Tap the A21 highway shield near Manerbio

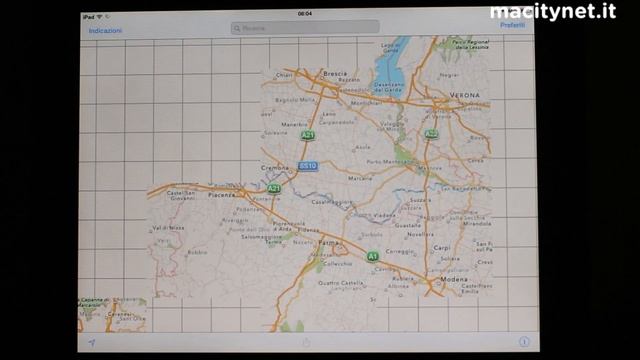(x=308, y=135)
